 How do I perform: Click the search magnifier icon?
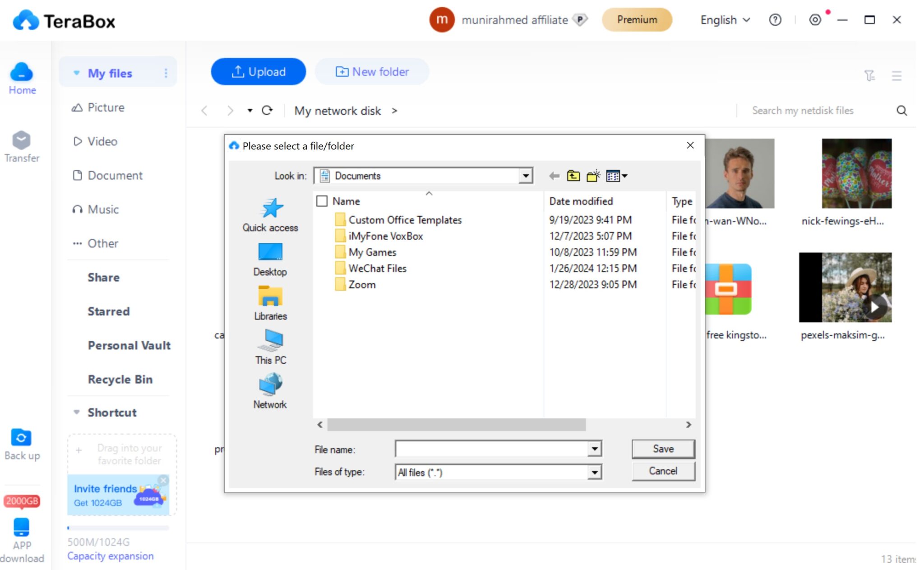(901, 111)
